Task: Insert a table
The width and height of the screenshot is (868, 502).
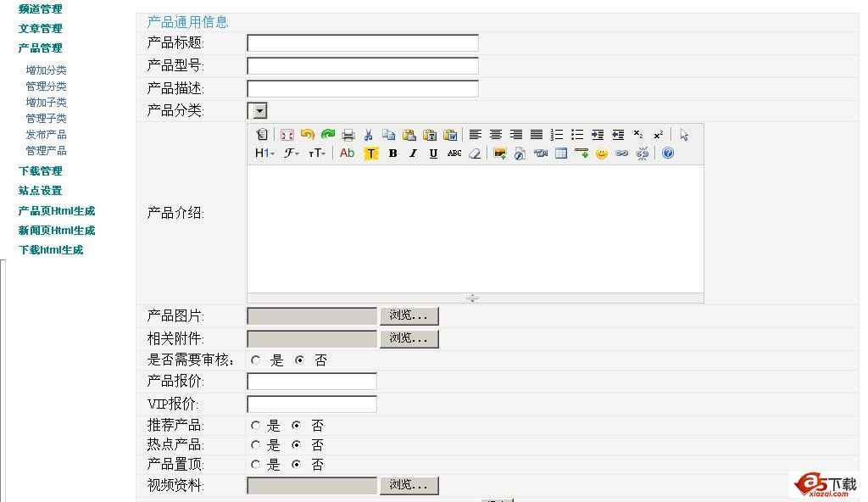Action: 561,153
